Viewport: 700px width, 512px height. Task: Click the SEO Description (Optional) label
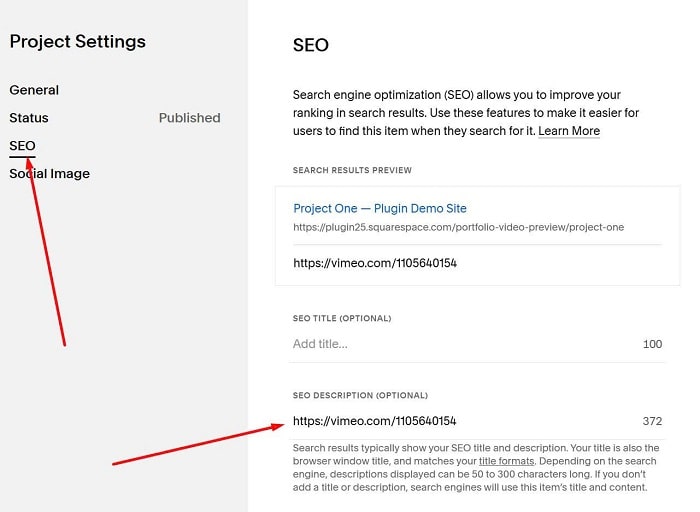click(x=360, y=396)
